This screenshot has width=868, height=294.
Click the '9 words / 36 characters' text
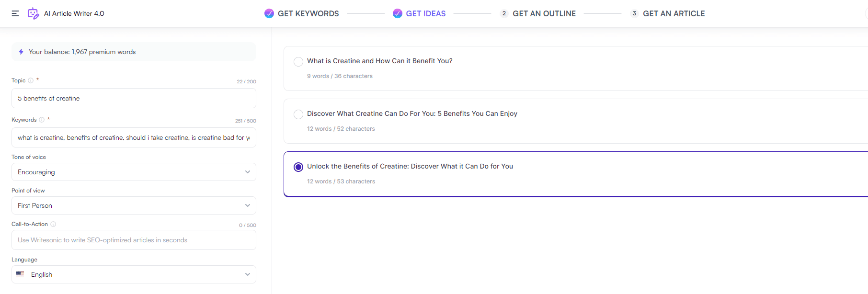[340, 76]
